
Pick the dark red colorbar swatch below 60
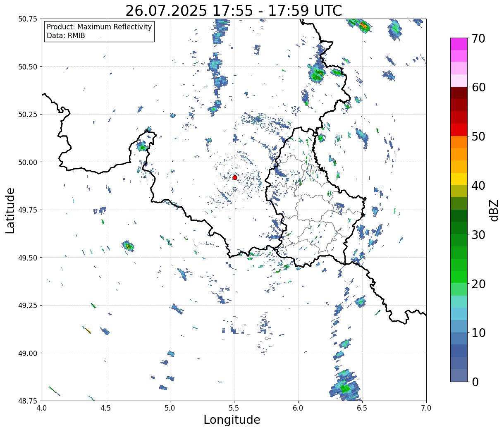(x=459, y=93)
